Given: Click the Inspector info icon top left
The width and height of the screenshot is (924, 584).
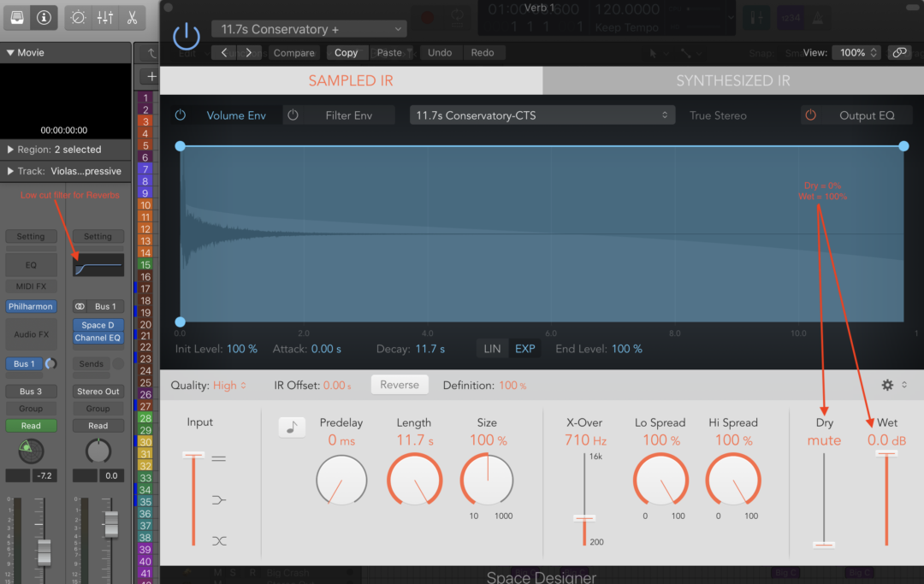Looking at the screenshot, I should click(x=43, y=17).
